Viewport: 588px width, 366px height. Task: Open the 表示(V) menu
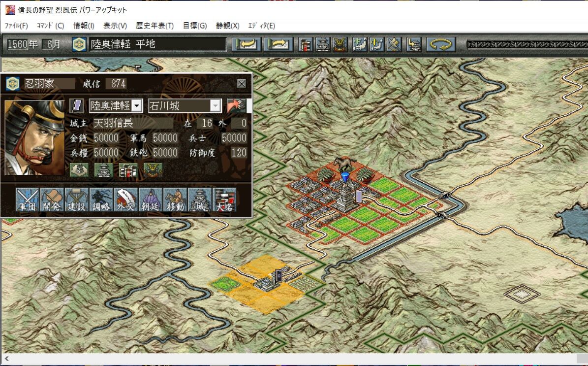pyautogui.click(x=115, y=26)
